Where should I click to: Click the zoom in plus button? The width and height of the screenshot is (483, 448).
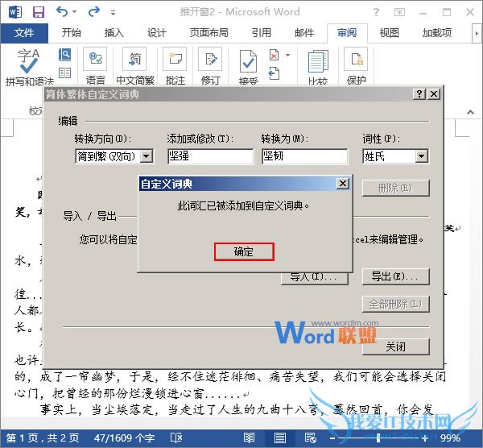[x=425, y=438]
